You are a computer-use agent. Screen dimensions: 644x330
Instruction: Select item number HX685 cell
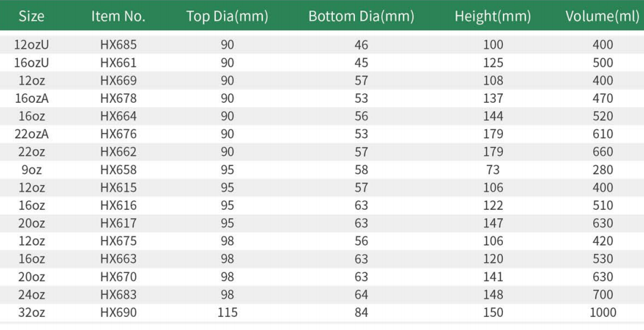(119, 45)
